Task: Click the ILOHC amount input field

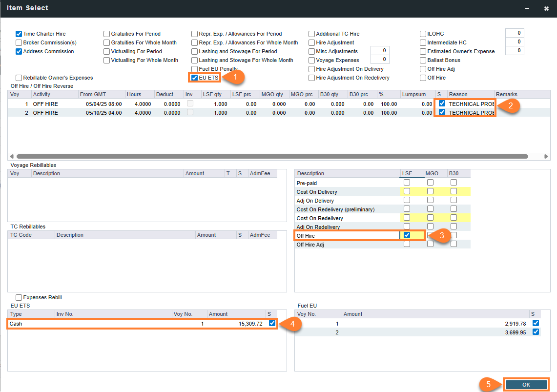Action: tap(515, 33)
